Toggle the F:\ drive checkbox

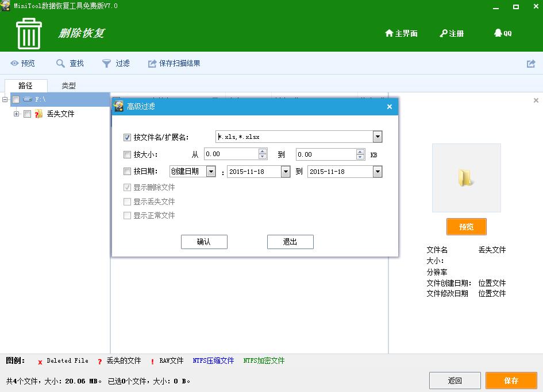click(x=16, y=100)
